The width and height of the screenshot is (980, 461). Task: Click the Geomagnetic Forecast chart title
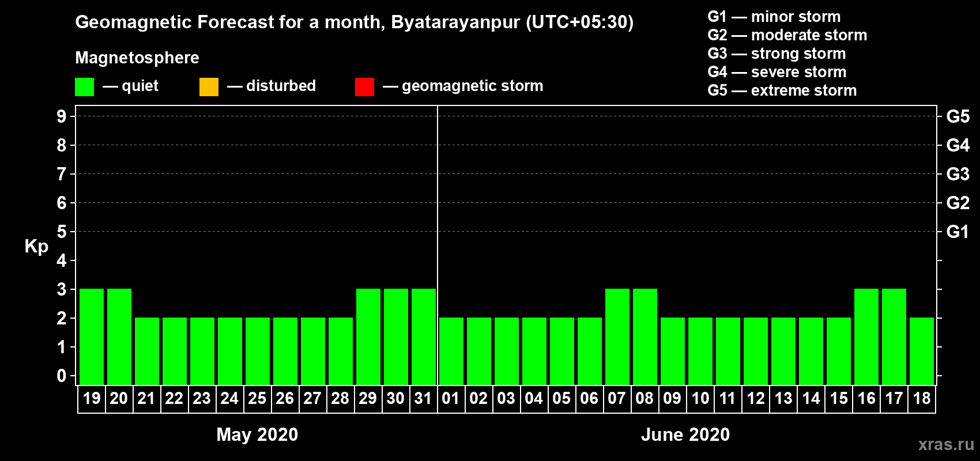(355, 22)
